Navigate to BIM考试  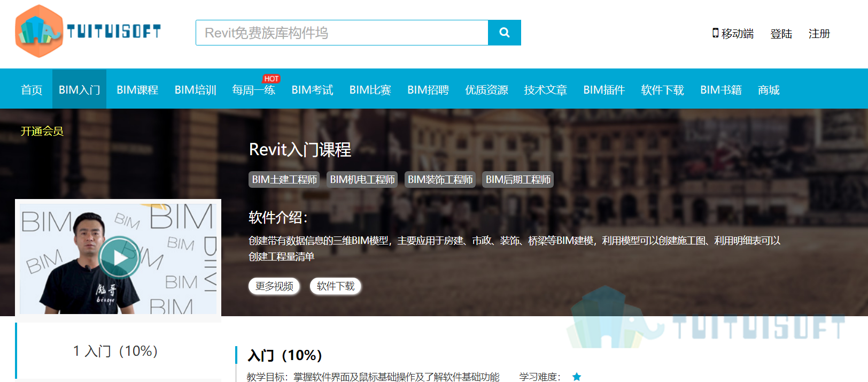[312, 90]
